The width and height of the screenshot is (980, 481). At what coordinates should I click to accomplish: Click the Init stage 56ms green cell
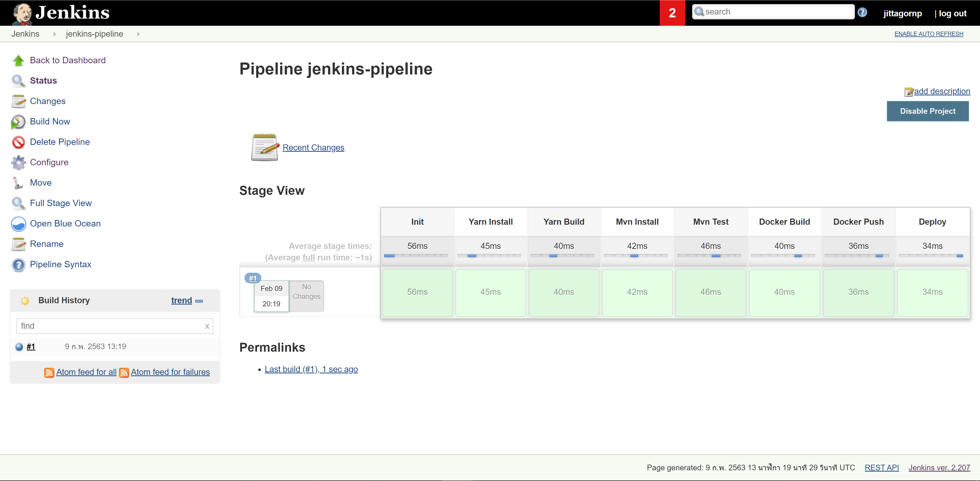point(417,293)
